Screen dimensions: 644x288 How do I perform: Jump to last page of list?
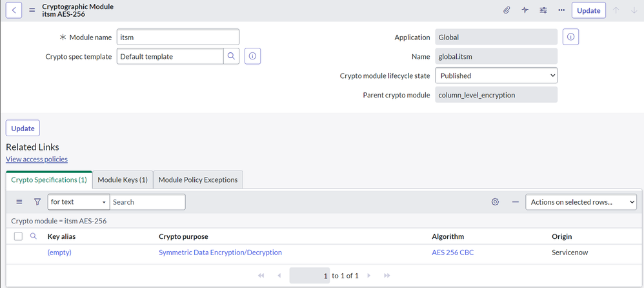click(x=387, y=276)
